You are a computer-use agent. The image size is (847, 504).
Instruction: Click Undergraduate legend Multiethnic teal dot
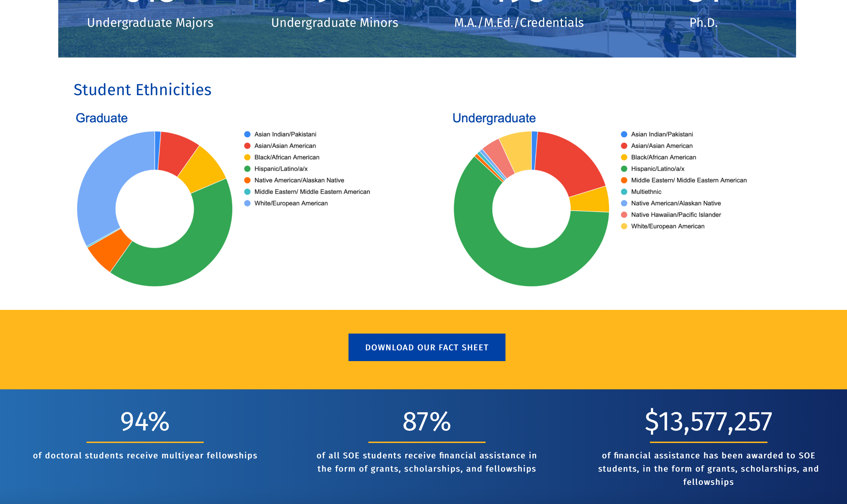pos(624,192)
